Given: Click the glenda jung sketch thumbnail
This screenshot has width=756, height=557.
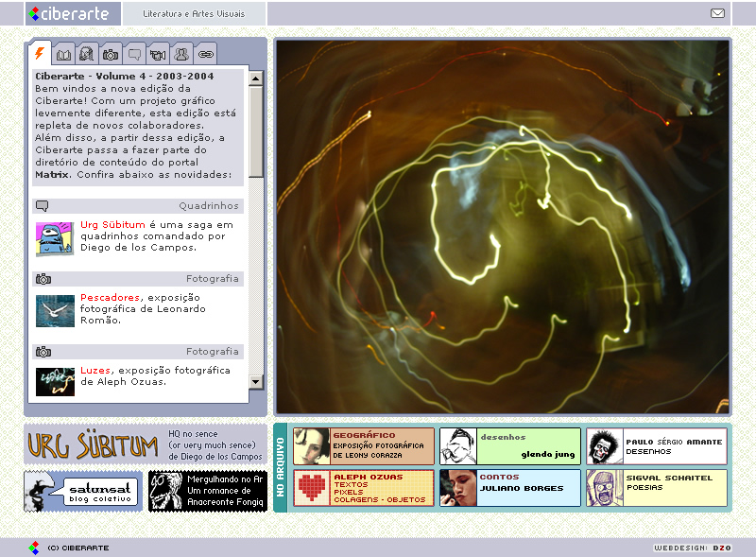Looking at the screenshot, I should coord(458,446).
